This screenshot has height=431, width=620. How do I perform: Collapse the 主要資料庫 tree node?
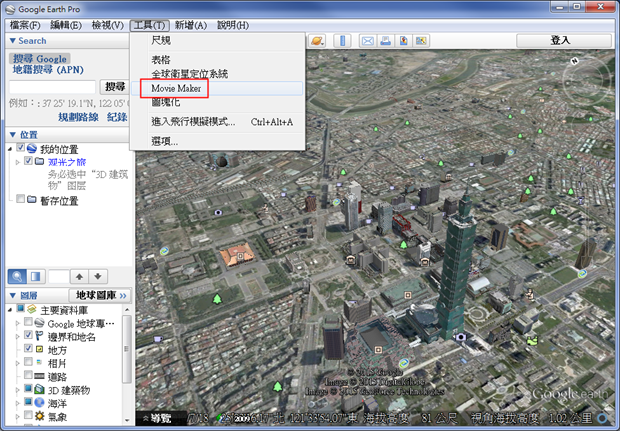coord(10,309)
